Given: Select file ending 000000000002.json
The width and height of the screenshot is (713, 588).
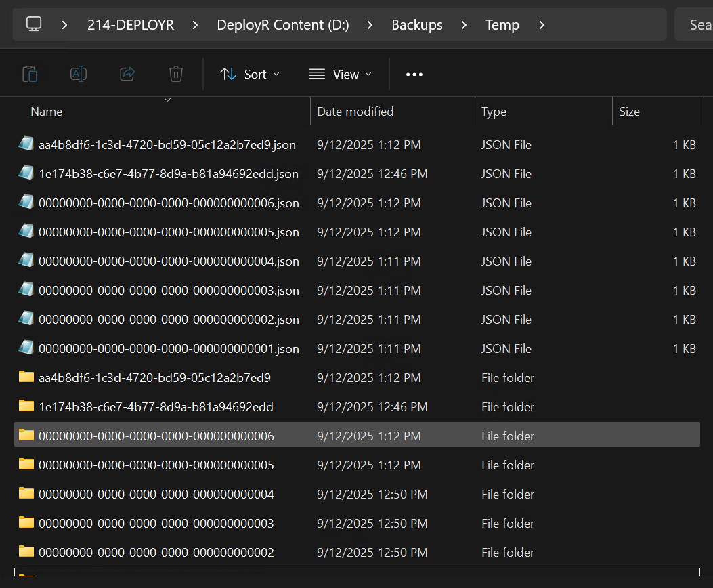Looking at the screenshot, I should (x=357, y=319).
